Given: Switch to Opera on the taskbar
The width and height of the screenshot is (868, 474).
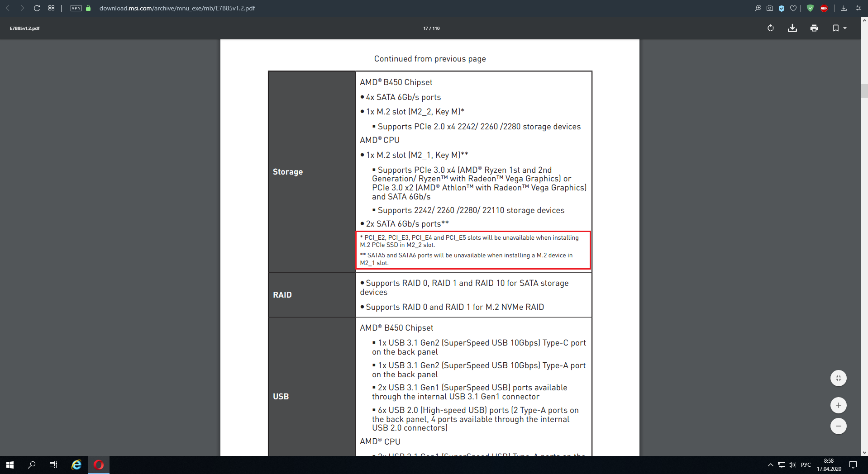Looking at the screenshot, I should [x=99, y=465].
